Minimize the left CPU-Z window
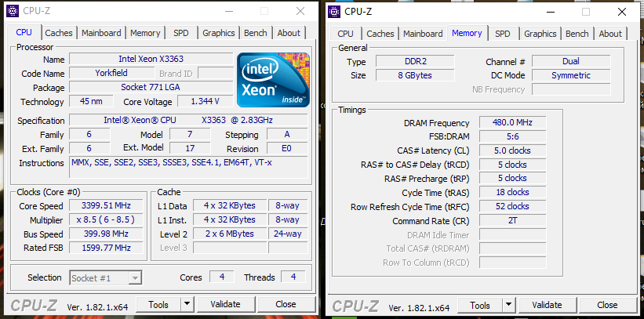Image resolution: width=644 pixels, height=319 pixels. point(228,11)
